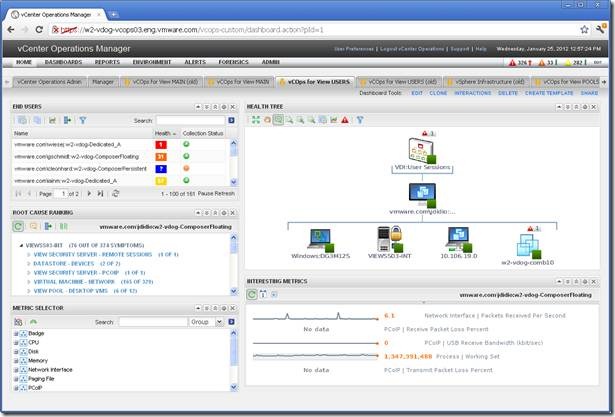Select the Network Interface metric group
Viewport: 615px width, 417px height.
[x=50, y=370]
